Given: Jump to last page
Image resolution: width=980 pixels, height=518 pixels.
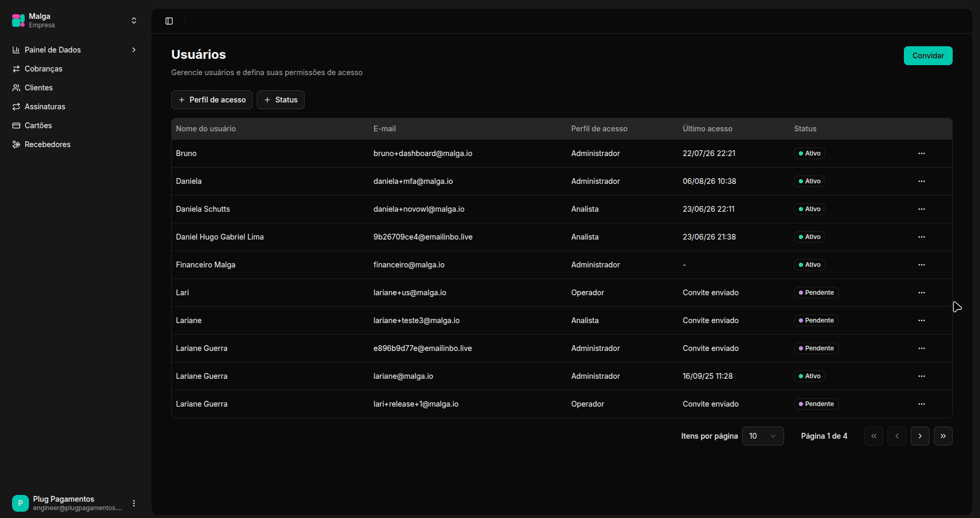Looking at the screenshot, I should 943,436.
